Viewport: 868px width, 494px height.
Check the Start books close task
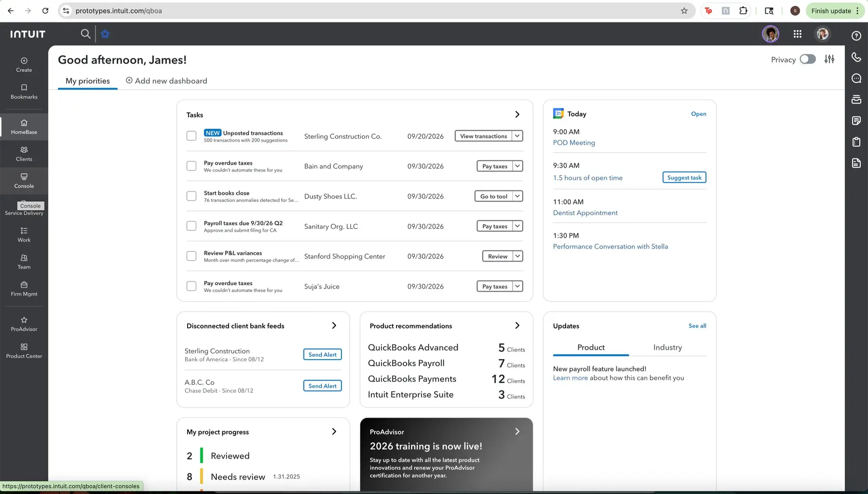click(191, 196)
